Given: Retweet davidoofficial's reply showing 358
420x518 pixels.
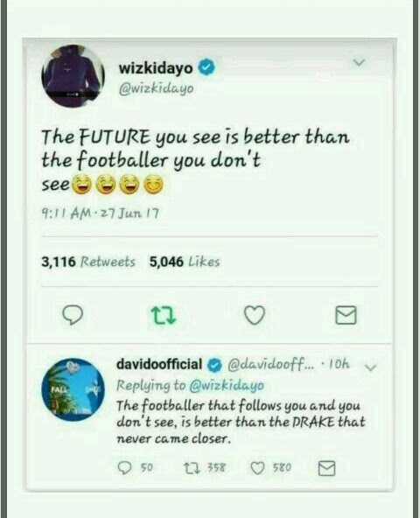Looking at the screenshot, I should 192,467.
